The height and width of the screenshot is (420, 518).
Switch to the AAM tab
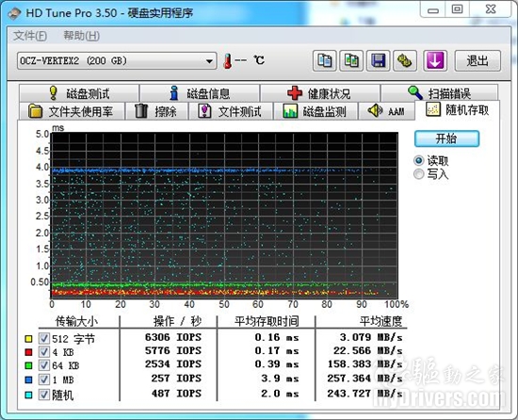(386, 111)
